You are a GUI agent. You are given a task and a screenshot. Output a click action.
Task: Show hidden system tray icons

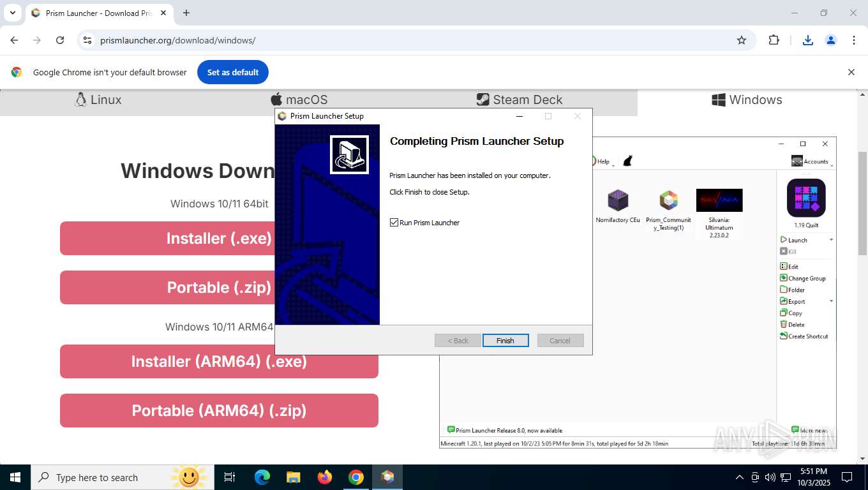[740, 477]
